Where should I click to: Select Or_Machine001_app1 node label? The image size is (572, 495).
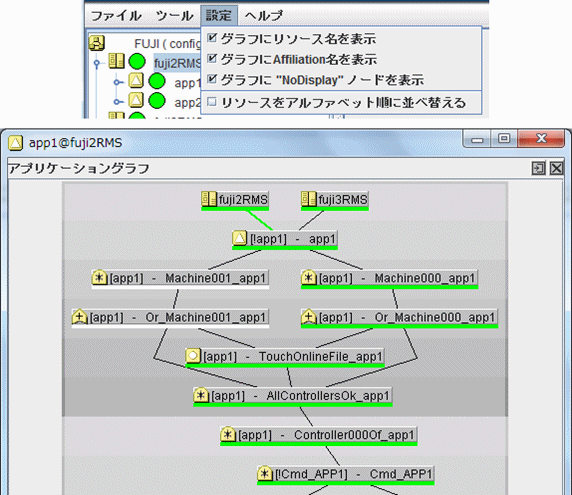[x=178, y=318]
